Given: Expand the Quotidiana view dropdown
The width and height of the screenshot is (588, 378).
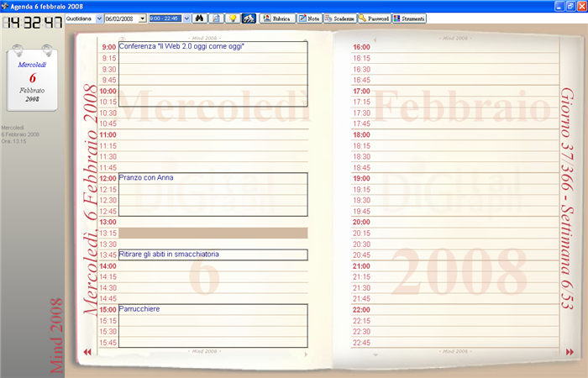Looking at the screenshot, I should pyautogui.click(x=99, y=18).
